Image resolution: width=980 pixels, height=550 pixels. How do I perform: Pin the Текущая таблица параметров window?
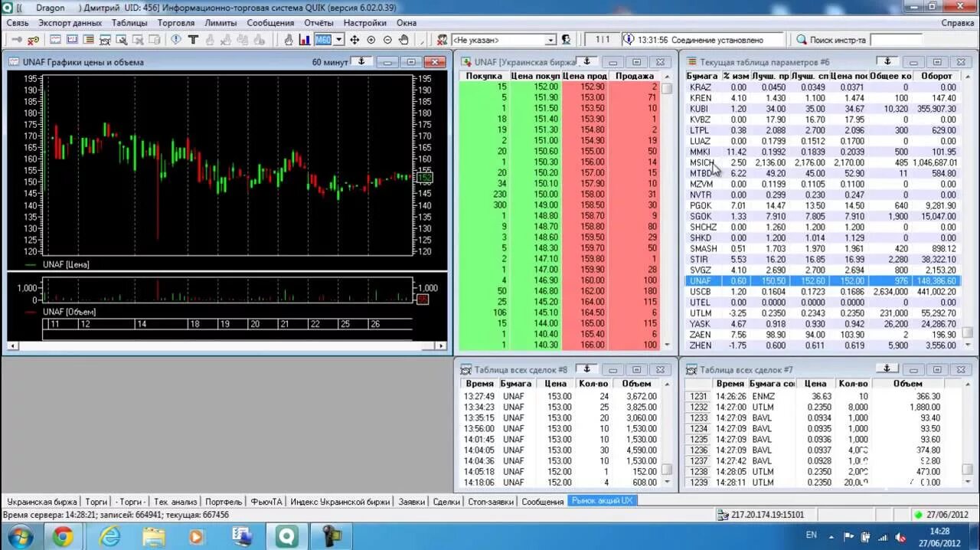887,61
